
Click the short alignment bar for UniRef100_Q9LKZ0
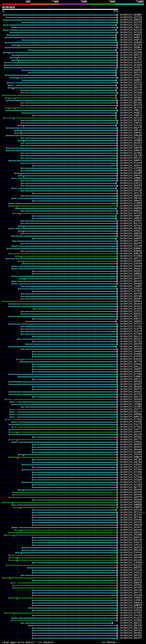click(67, 623)
